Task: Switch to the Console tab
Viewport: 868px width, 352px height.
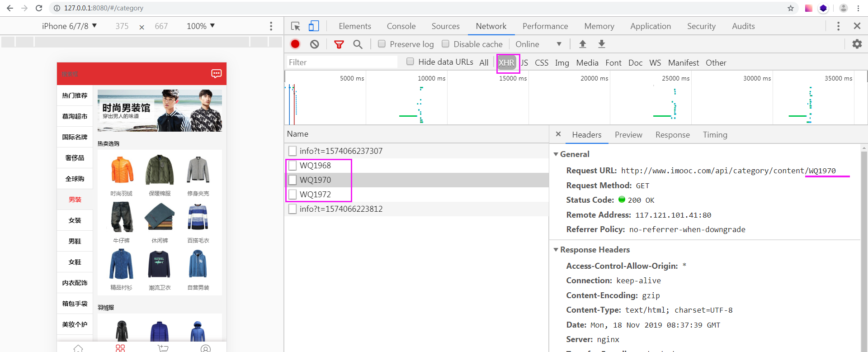Action: 401,26
